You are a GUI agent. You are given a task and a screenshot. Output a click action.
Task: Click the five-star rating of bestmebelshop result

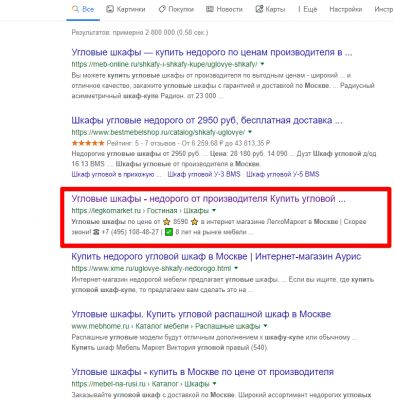coord(88,143)
